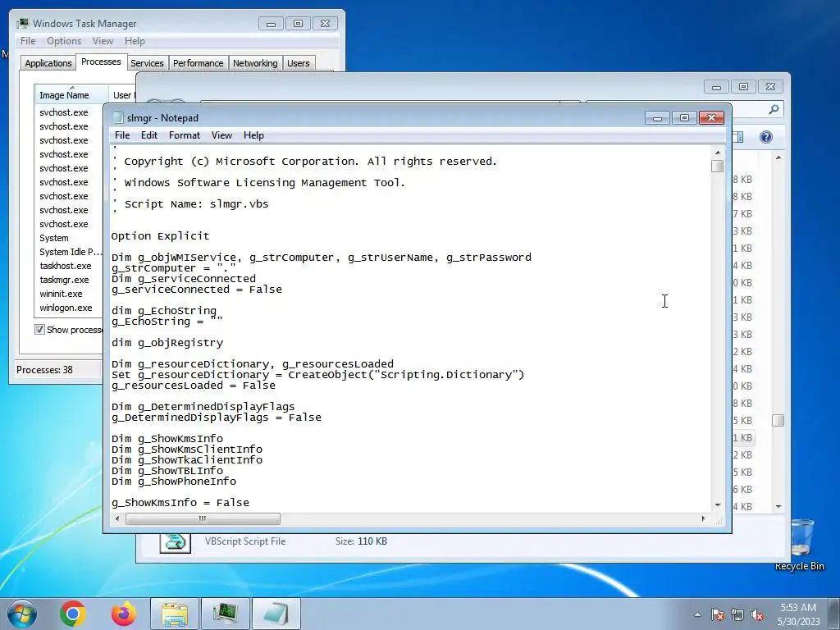Open Recycle Bin on the desktop
Viewport: 840px width, 630px height.
point(799,545)
